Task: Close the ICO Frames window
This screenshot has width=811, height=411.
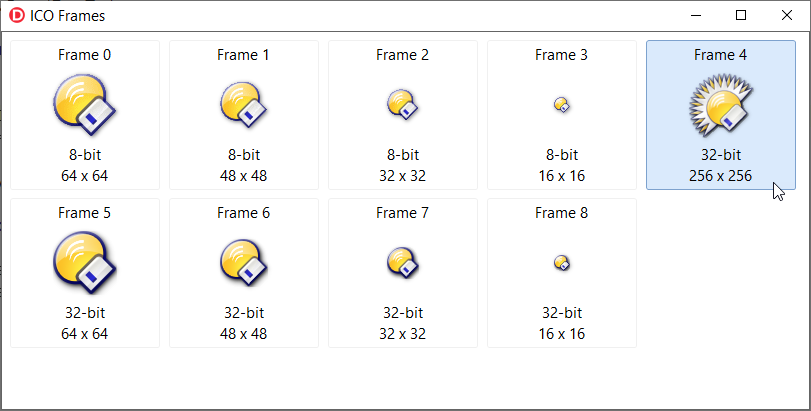Action: click(787, 16)
